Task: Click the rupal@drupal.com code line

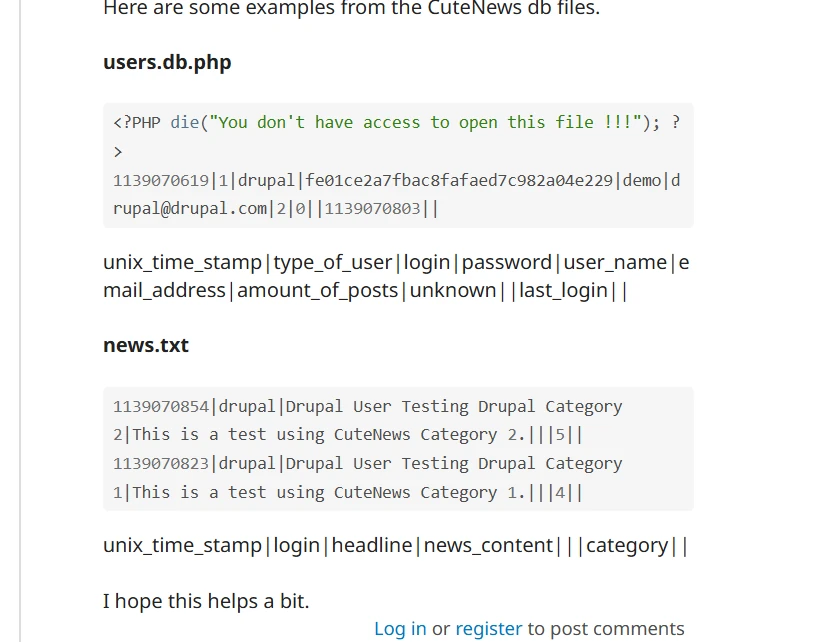Action: (276, 209)
